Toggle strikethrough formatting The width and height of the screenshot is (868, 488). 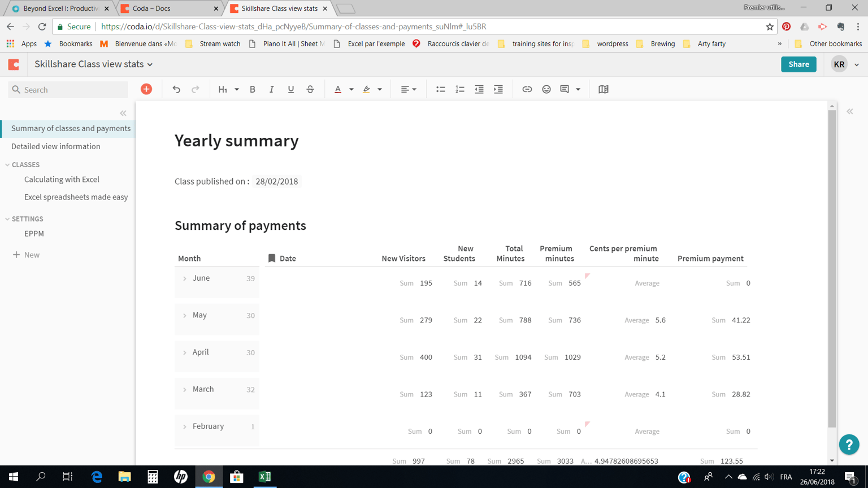point(310,89)
